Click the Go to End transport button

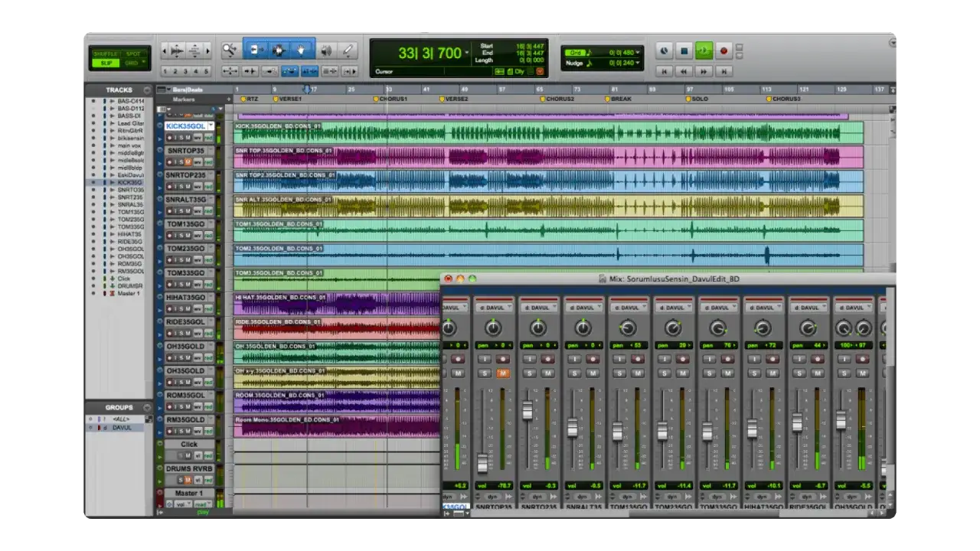(x=724, y=71)
